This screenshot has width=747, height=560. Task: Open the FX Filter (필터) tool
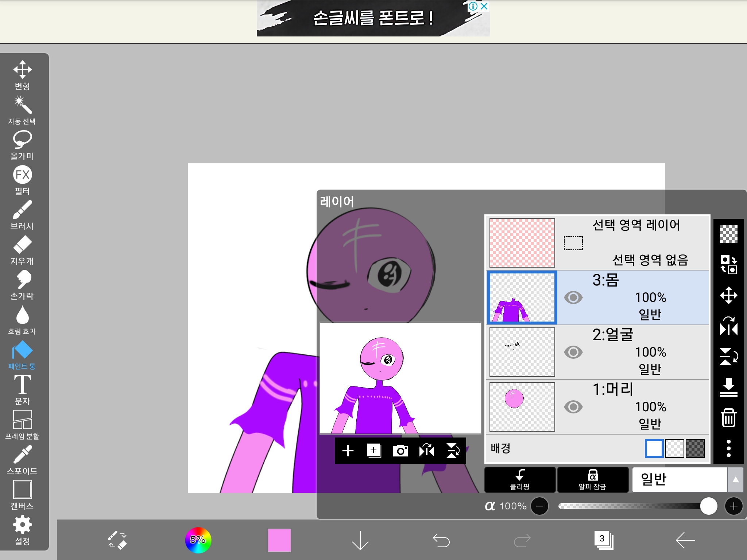22,180
